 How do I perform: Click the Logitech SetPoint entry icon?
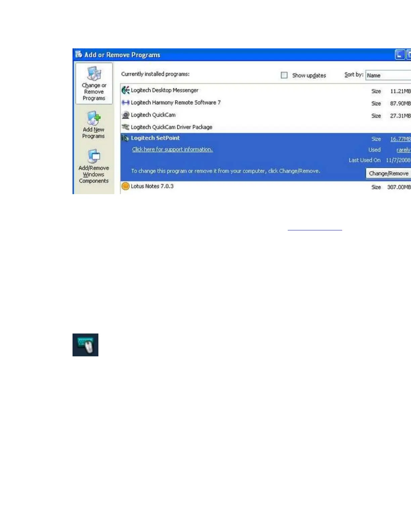(125, 138)
